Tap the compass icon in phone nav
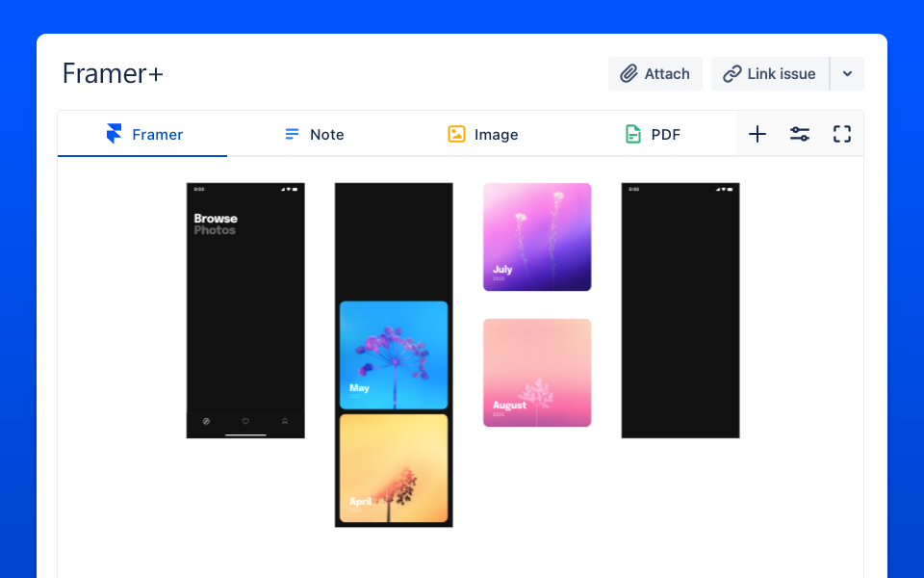This screenshot has width=924, height=578. click(206, 421)
